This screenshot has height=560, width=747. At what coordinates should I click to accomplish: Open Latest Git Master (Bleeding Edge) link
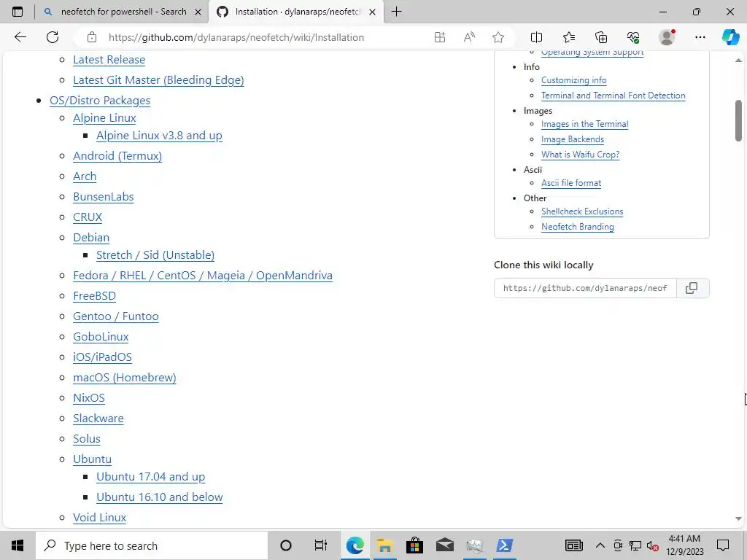pos(158,80)
